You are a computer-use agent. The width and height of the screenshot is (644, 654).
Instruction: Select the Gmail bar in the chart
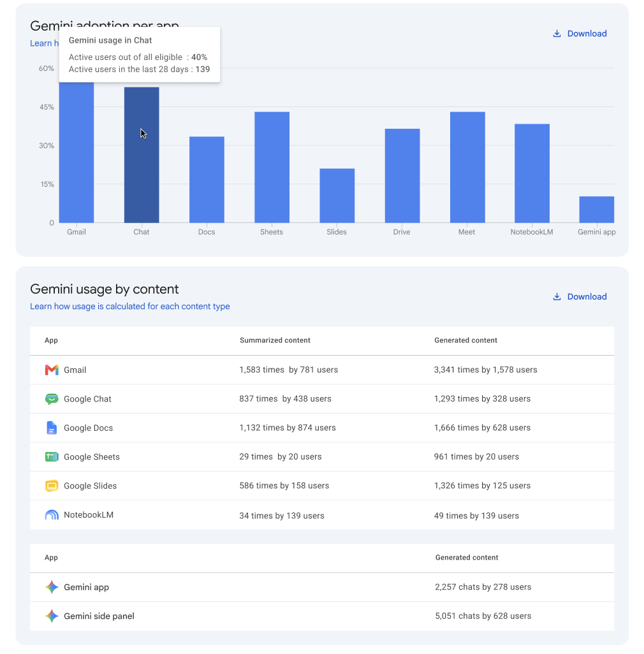(x=77, y=152)
